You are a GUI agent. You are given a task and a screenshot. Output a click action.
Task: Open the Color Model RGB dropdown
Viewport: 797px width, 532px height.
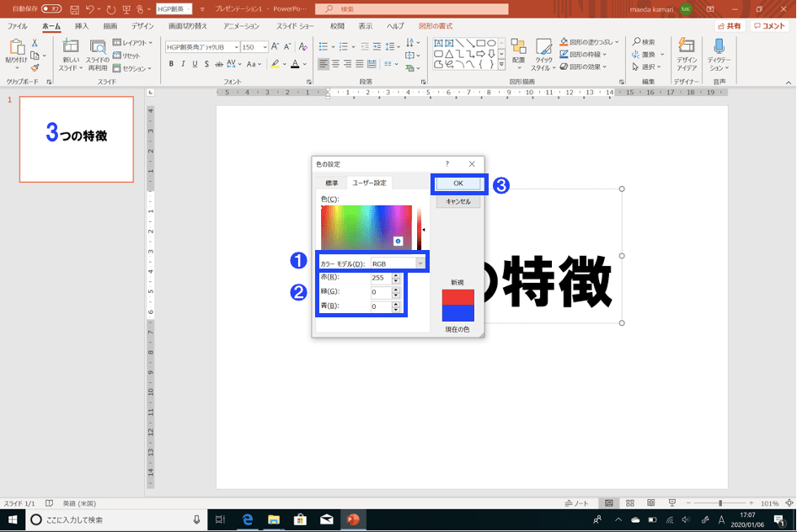coord(420,263)
